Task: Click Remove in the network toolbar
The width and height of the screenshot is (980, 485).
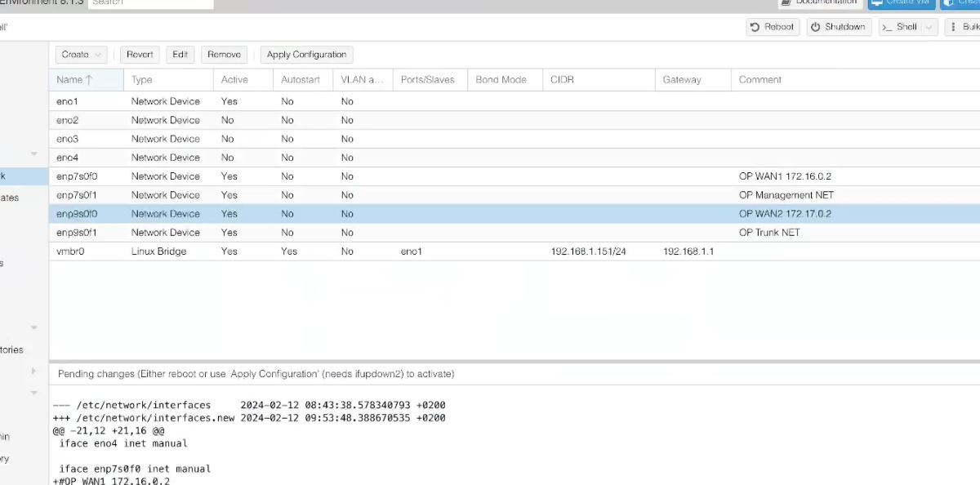Action: 224,55
